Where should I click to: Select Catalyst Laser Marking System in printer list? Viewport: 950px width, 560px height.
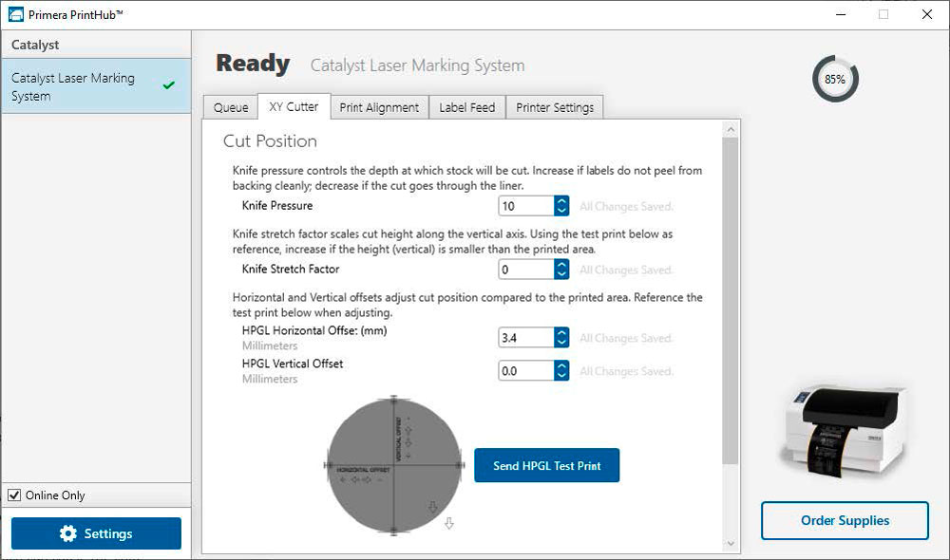tap(96, 86)
